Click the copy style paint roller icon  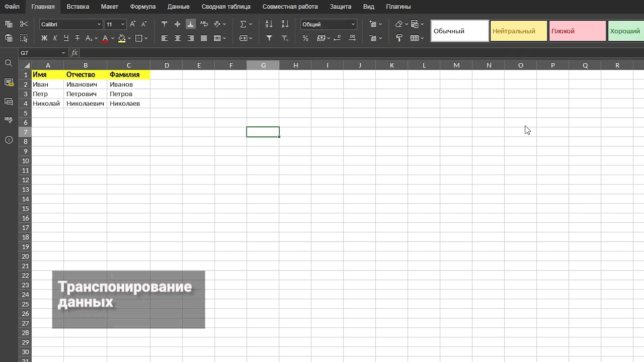[x=399, y=38]
